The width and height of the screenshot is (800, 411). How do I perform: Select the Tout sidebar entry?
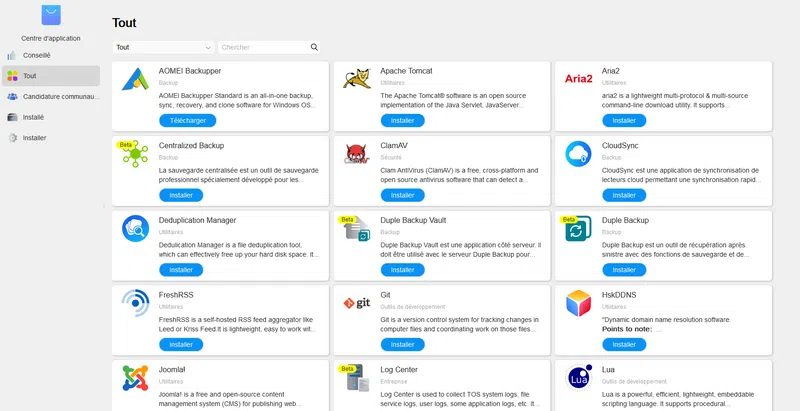coord(51,75)
